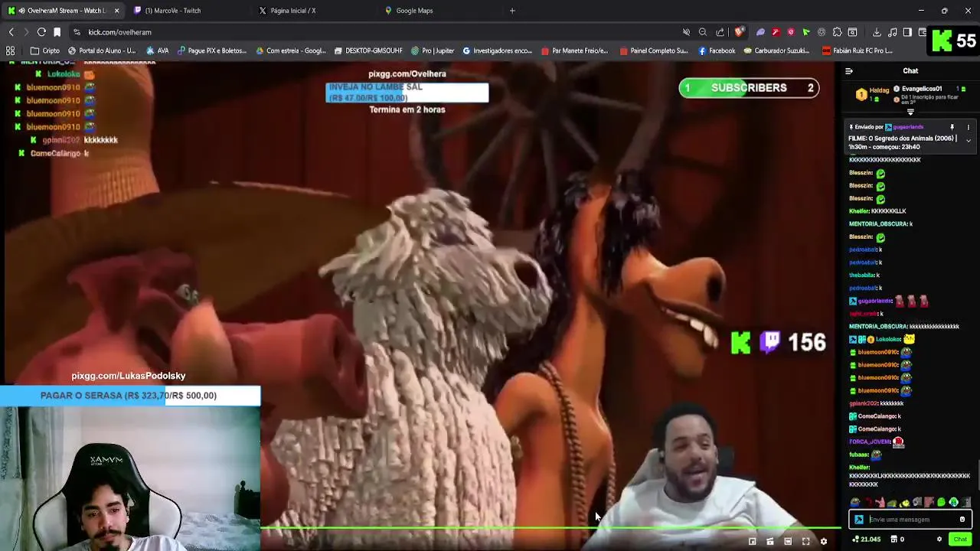Open the purple leaf extension icon
The height and width of the screenshot is (551, 980).
pyautogui.click(x=760, y=32)
